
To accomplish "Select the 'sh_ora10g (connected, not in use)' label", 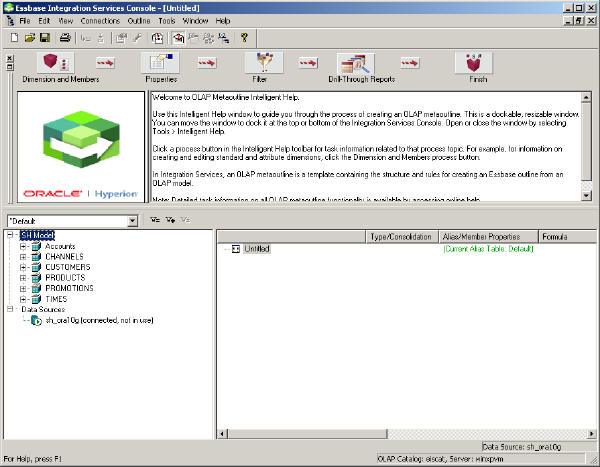I will click(99, 320).
